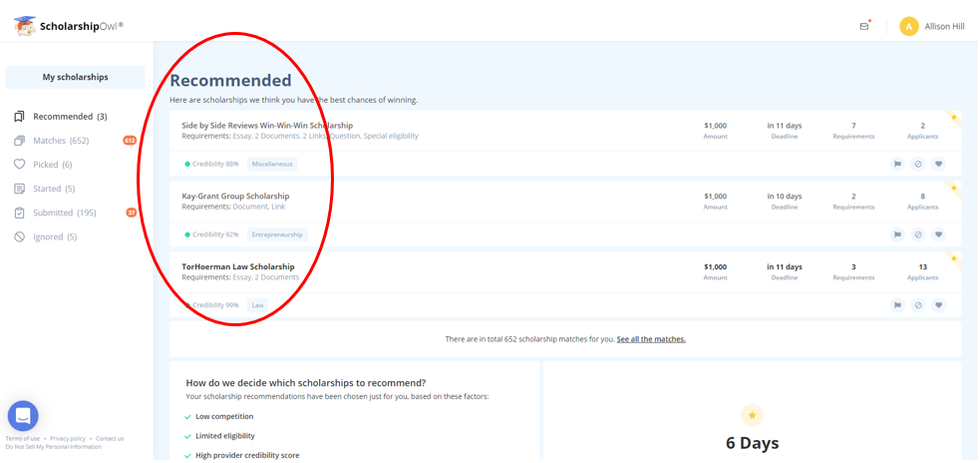Image resolution: width=980 pixels, height=463 pixels.
Task: Click the Ignored circle-slash icon
Action: point(19,237)
